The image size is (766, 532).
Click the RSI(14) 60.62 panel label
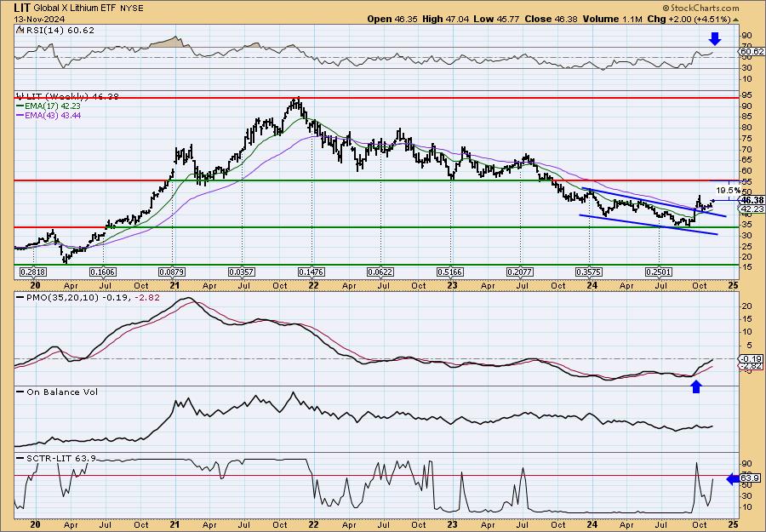click(x=59, y=31)
